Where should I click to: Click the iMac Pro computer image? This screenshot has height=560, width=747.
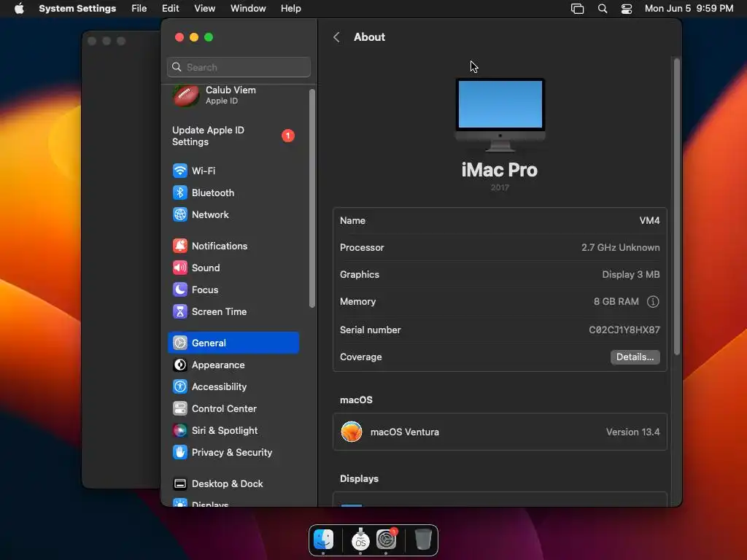[x=500, y=114]
